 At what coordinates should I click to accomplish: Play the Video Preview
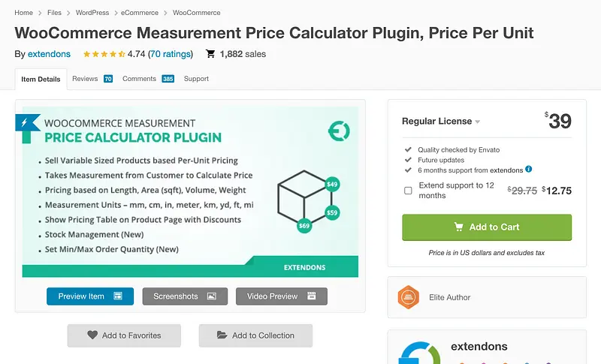point(281,296)
